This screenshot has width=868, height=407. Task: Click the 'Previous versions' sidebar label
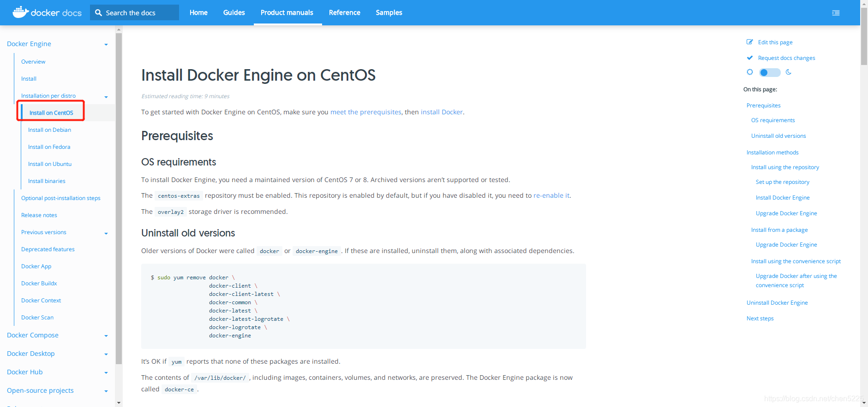[44, 232]
